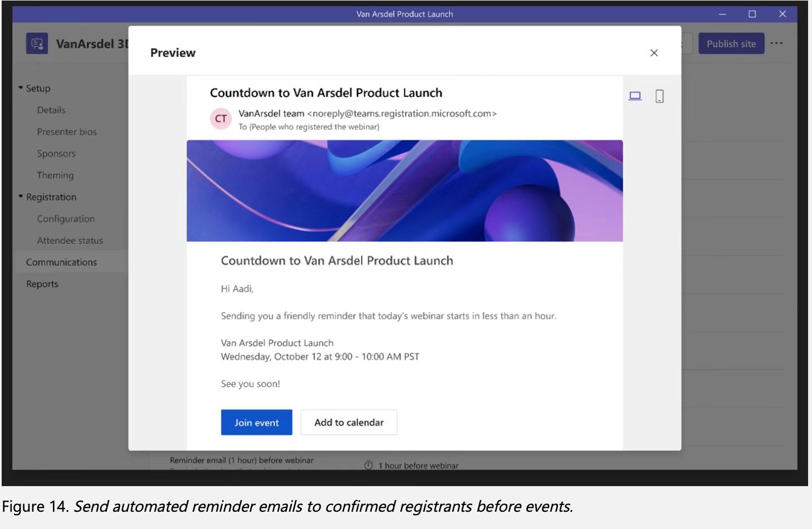The width and height of the screenshot is (812, 529).
Task: Click the VanArsdel app icon
Action: coord(37,43)
